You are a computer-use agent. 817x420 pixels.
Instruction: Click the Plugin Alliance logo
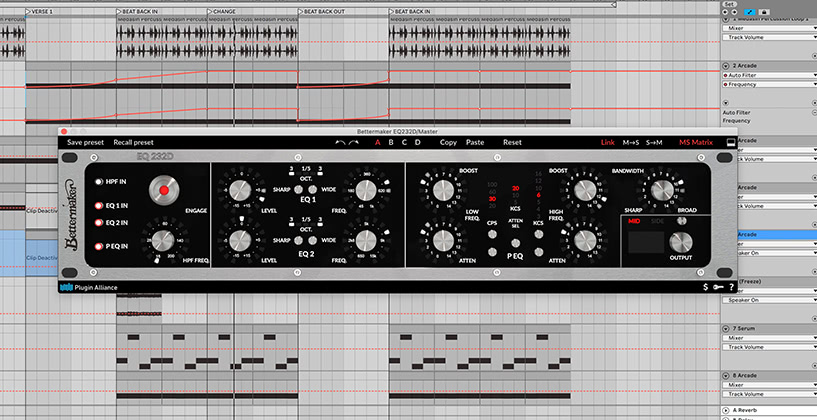tap(89, 287)
